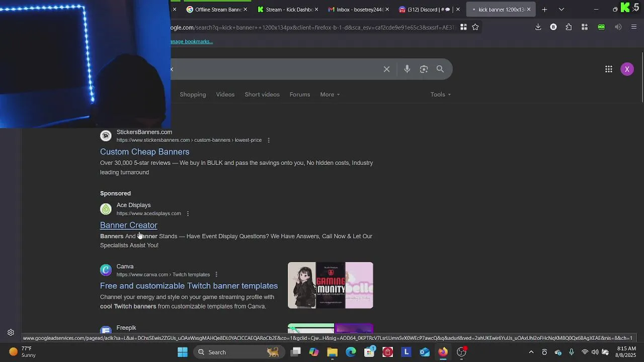
Task: Click the page vertical scrollbar
Action: pos(642,78)
